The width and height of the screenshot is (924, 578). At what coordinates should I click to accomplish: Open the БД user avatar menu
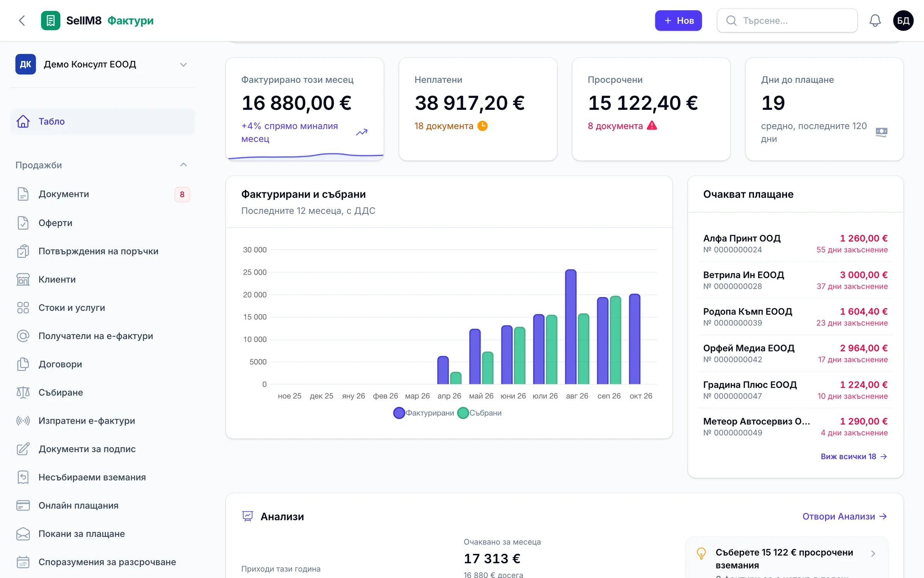tap(903, 20)
